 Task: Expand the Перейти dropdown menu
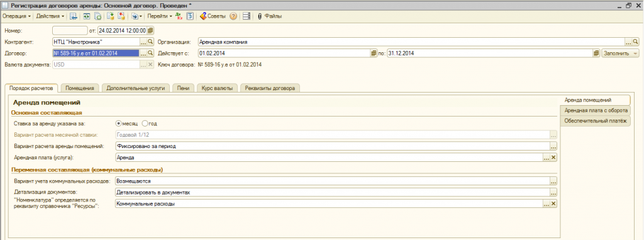click(160, 16)
